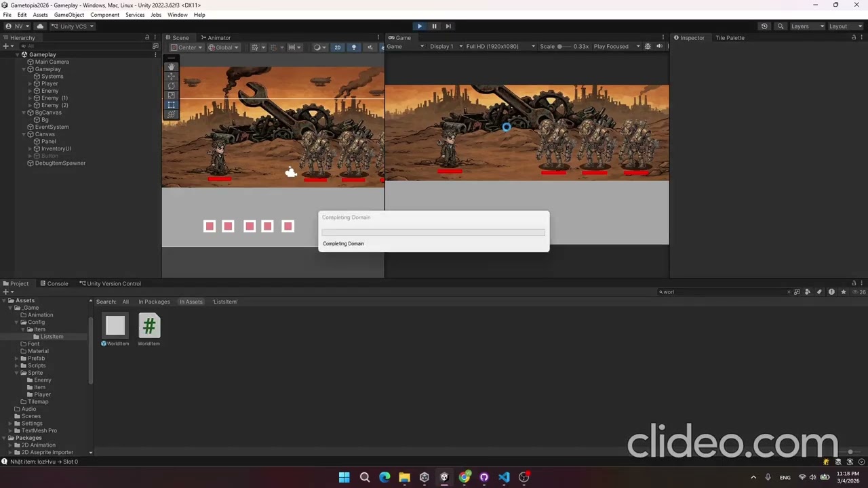The width and height of the screenshot is (868, 488).
Task: Click the WorldItem prefab thumbnail
Action: 115,325
